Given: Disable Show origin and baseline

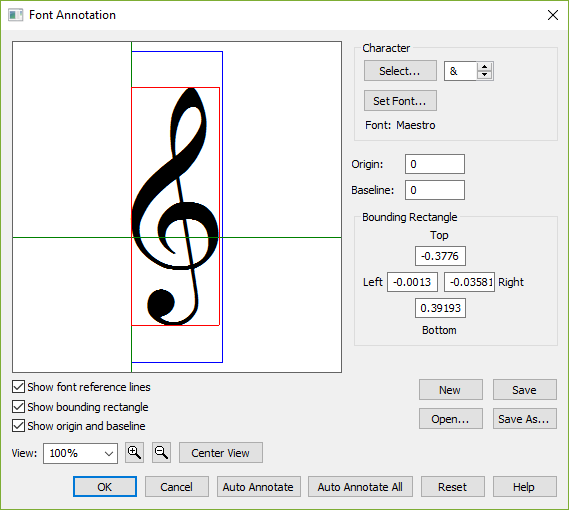Looking at the screenshot, I should click(19, 426).
